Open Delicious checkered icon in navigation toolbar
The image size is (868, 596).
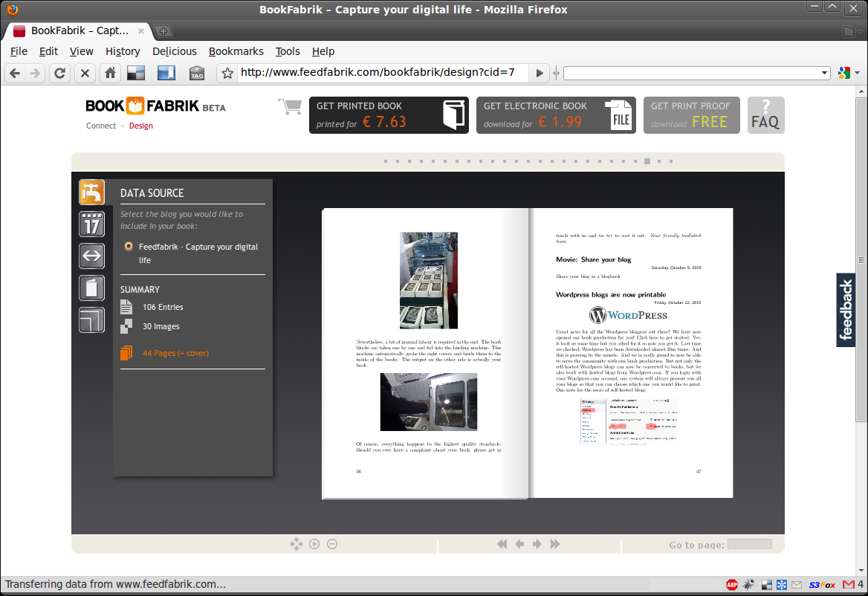coord(135,73)
